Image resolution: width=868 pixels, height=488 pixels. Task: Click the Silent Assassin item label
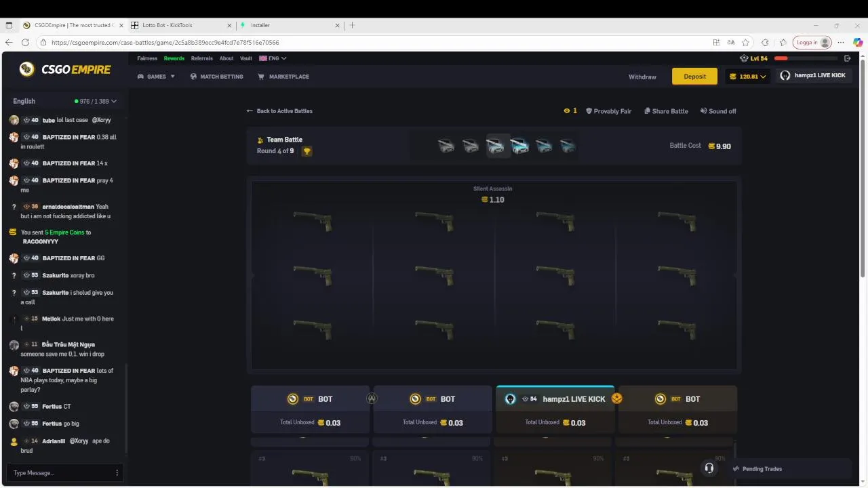point(493,188)
